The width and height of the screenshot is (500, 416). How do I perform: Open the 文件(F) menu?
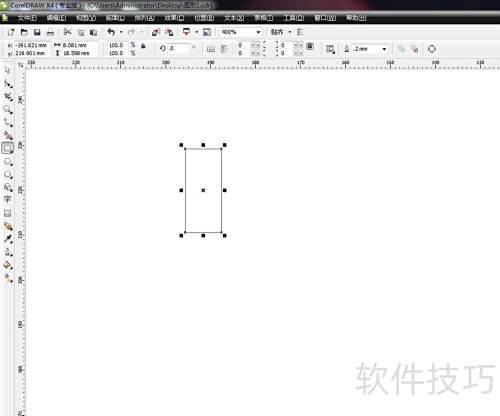27,18
